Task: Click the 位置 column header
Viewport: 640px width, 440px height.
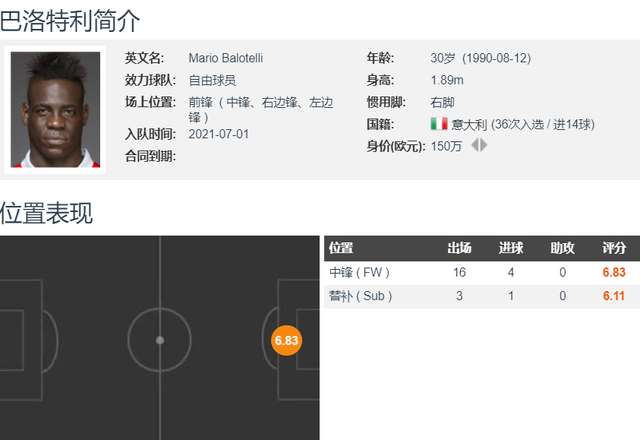Action: pyautogui.click(x=341, y=248)
